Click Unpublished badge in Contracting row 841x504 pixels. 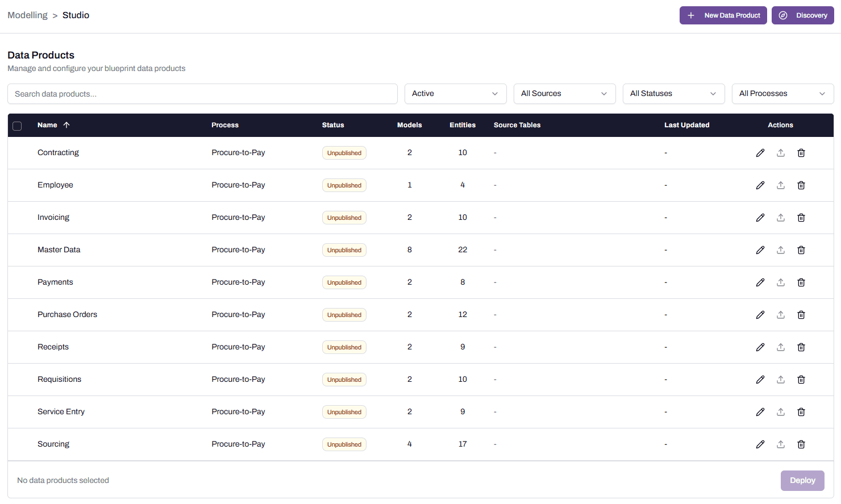click(344, 153)
